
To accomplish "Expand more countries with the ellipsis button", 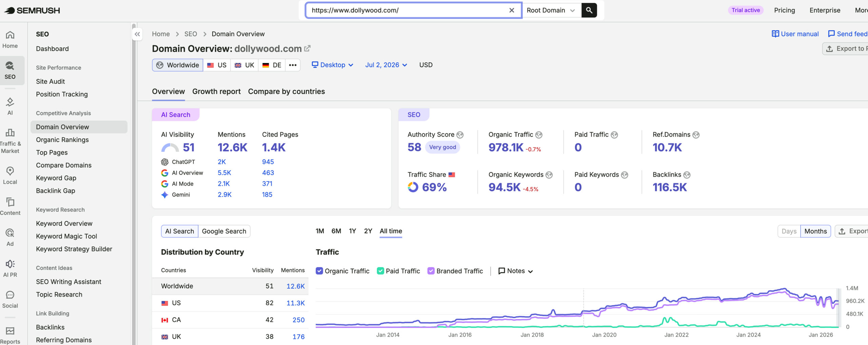I will click(x=293, y=65).
